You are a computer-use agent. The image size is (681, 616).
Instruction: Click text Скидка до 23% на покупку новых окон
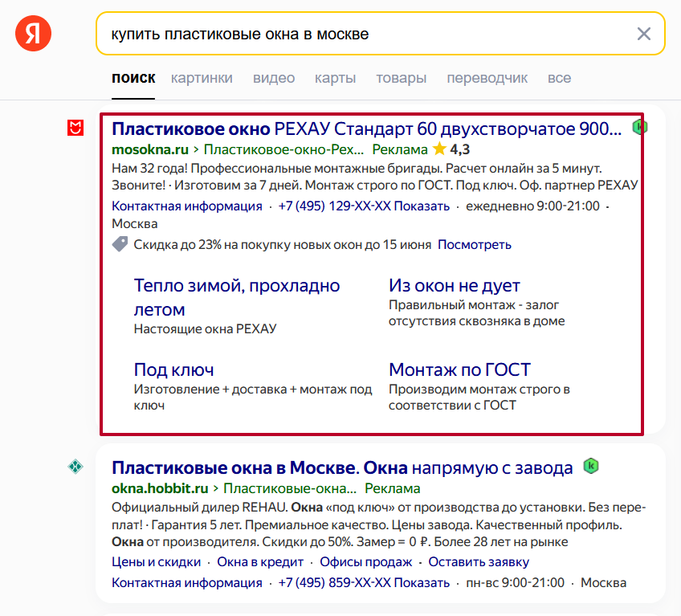point(283,245)
